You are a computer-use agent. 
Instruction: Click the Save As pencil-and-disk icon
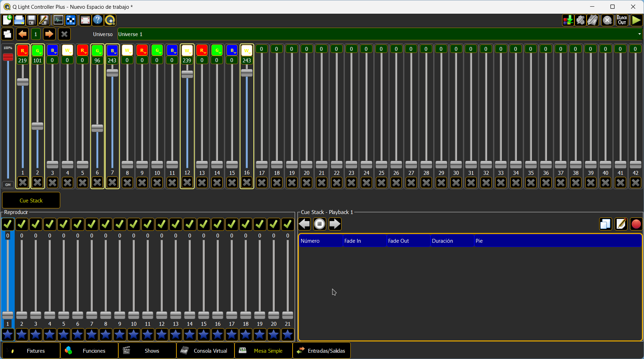point(44,20)
